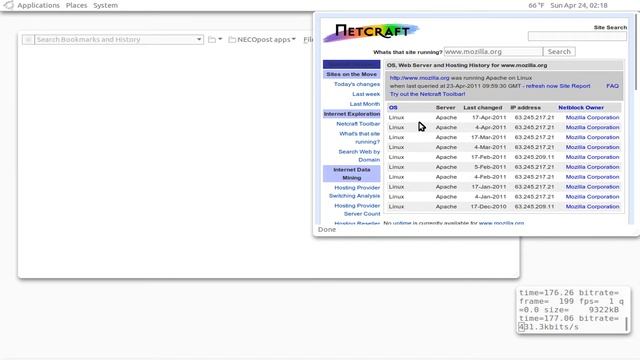Screen dimensions: 640x360
Task: Open Sites on the Move section
Action: 351,74
